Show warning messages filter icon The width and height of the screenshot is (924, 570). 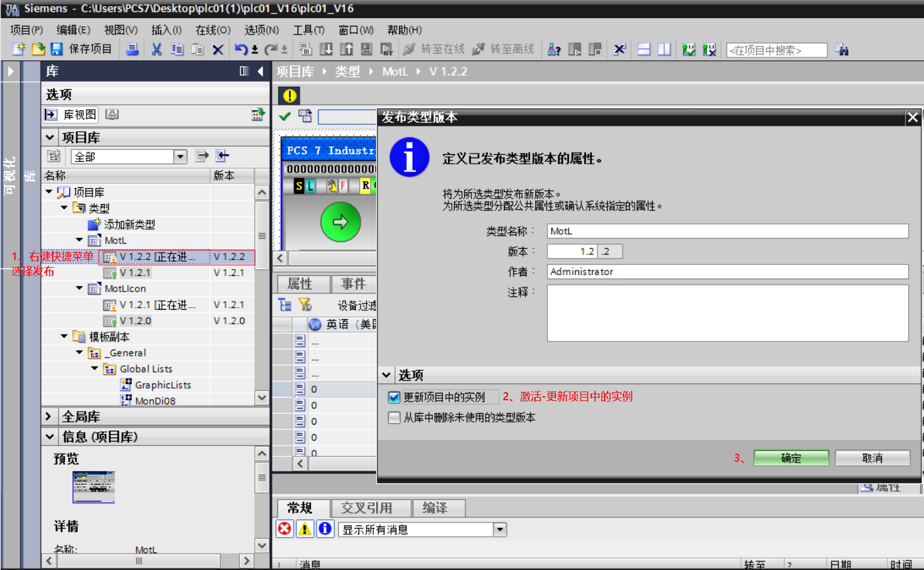(305, 529)
